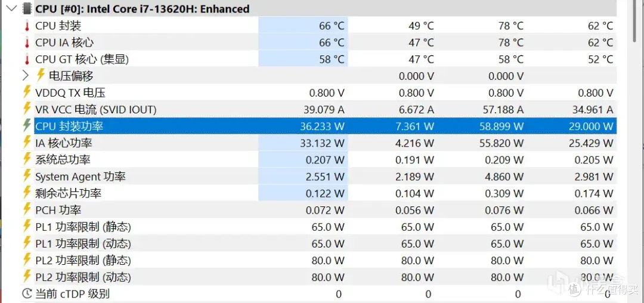Click lightning icon beside VR VCC 电流

(x=27, y=109)
